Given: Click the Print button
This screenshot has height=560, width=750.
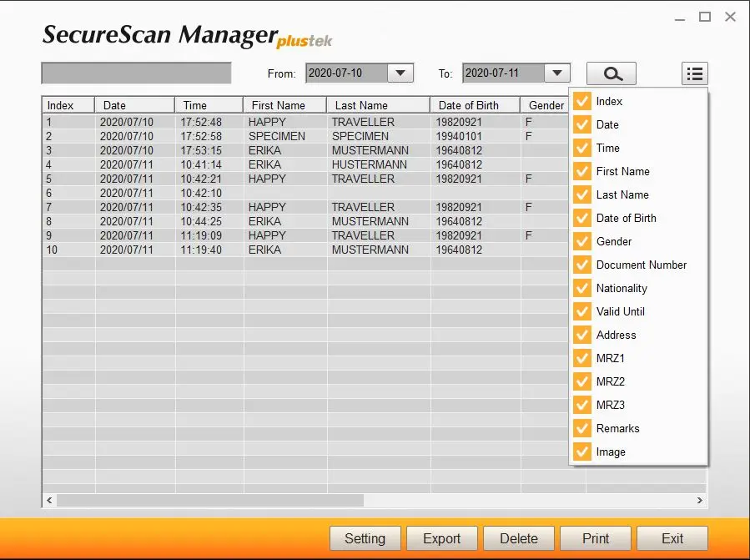Looking at the screenshot, I should point(596,538).
